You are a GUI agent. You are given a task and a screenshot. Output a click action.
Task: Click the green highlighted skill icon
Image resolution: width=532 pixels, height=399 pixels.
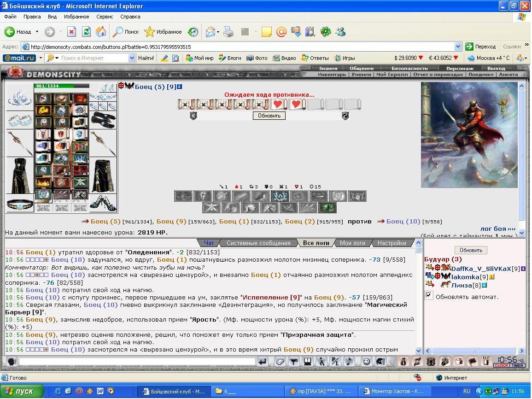click(x=327, y=207)
